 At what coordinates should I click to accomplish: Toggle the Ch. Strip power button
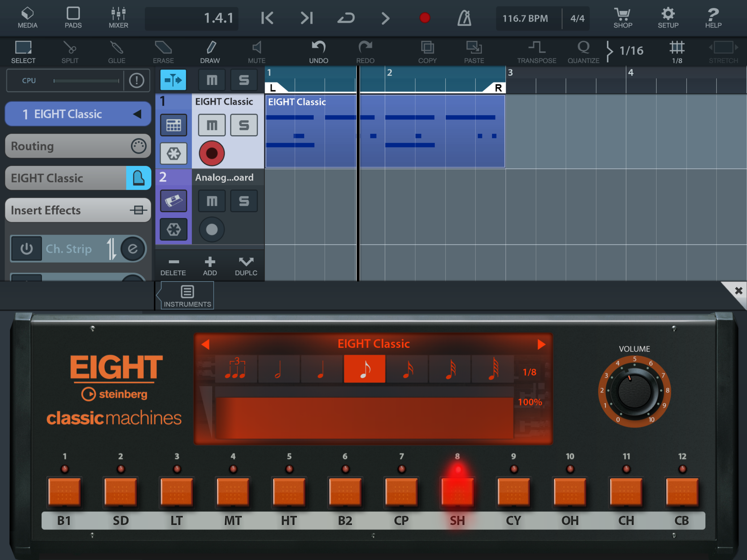pyautogui.click(x=27, y=249)
